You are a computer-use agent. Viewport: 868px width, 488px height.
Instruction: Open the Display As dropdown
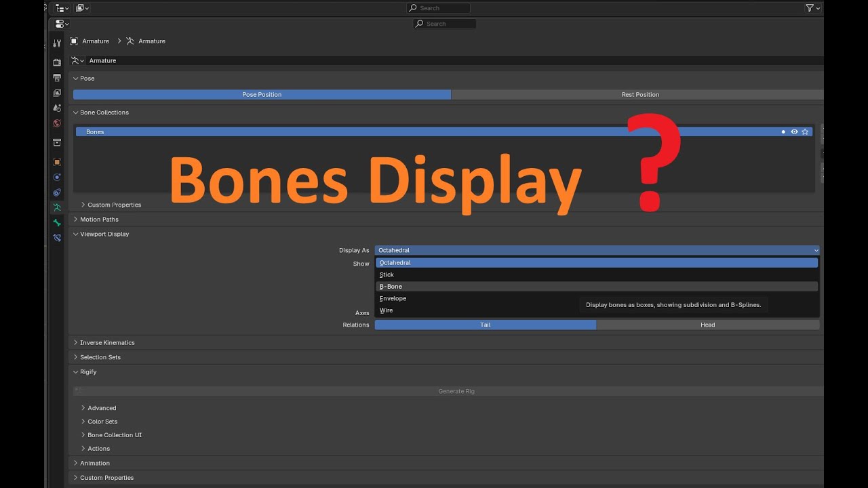pos(597,250)
